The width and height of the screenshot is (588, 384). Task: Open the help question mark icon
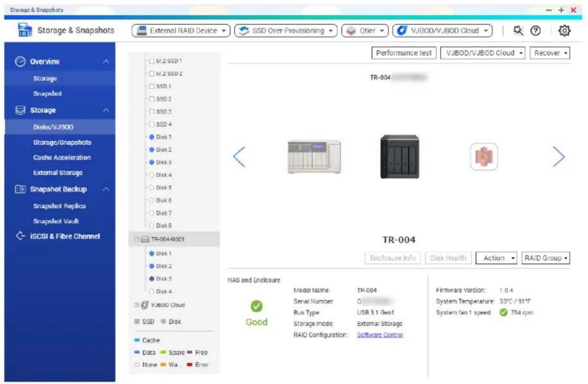(x=535, y=31)
